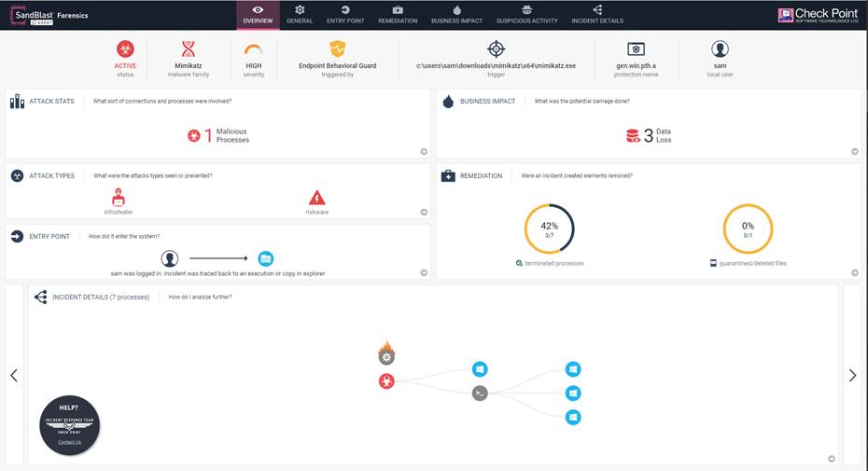The image size is (868, 471).
Task: Click the Data Loss database icon
Action: tap(634, 136)
